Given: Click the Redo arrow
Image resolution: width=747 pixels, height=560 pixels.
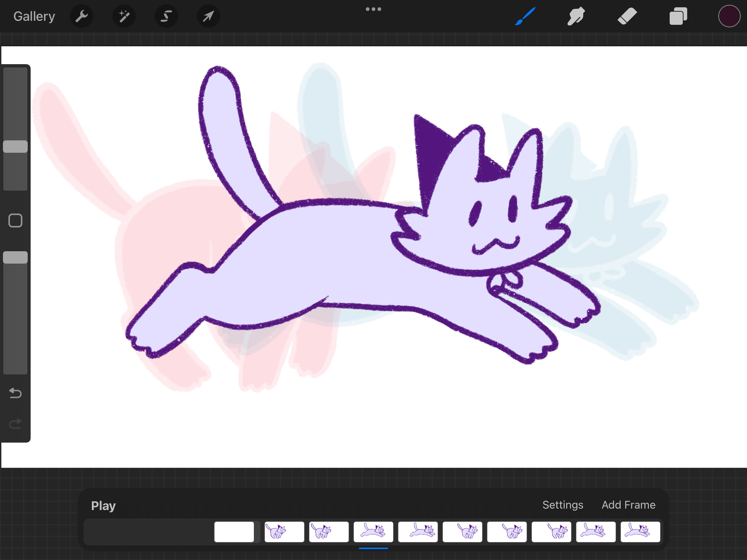Looking at the screenshot, I should click(15, 424).
